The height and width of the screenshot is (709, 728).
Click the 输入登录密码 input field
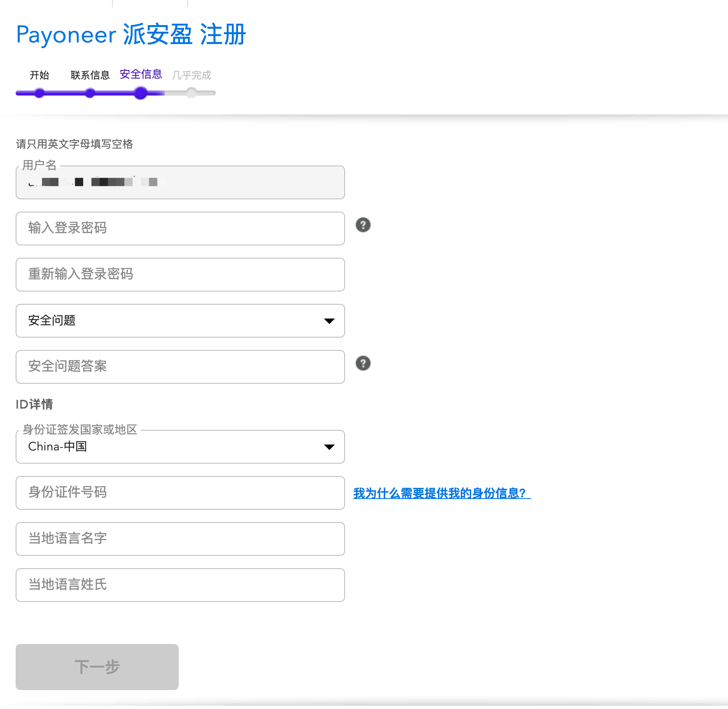180,229
